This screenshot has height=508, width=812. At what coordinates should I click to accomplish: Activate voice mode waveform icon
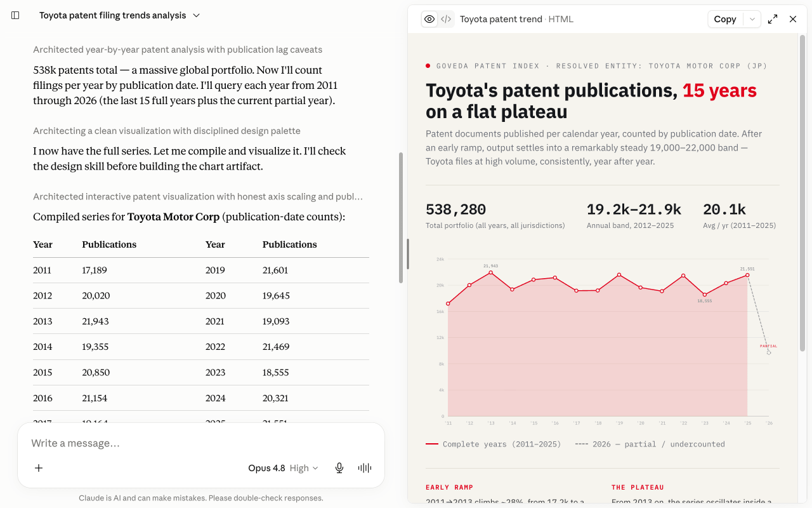point(365,468)
